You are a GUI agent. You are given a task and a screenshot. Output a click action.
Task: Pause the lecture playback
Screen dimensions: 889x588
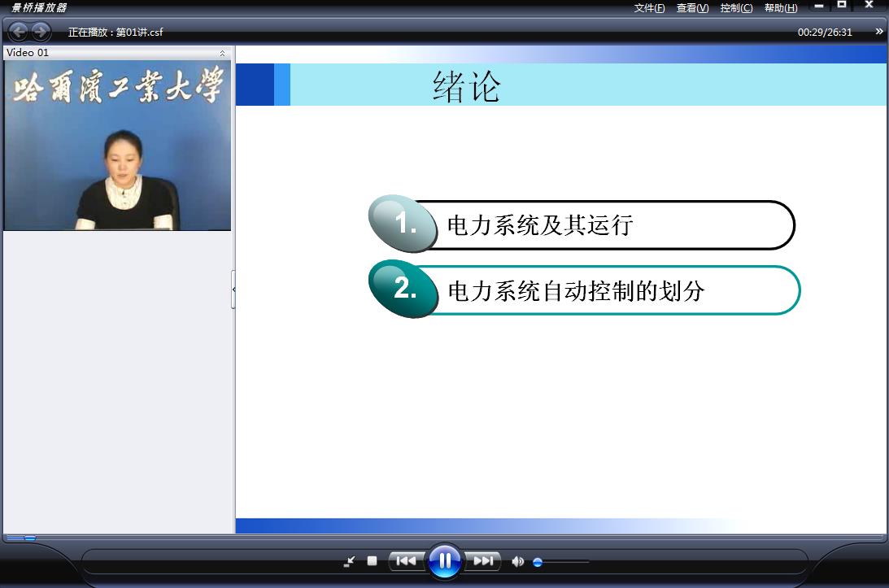tap(444, 561)
